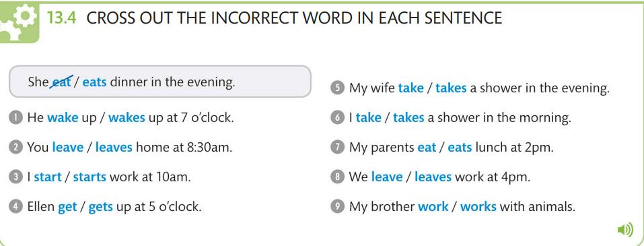Select number 3 bullet beside 'I start'
The image size is (644, 246).
[15, 177]
